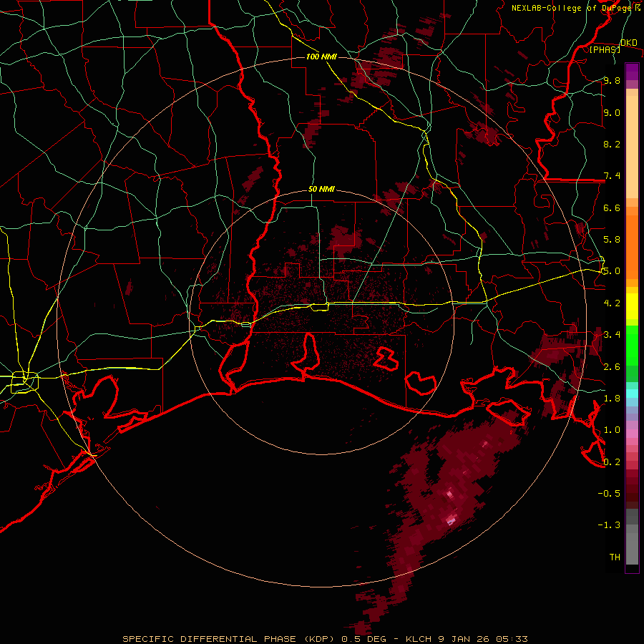Select the 5.0 legend value
Screen dimensions: 644x644
612,271
